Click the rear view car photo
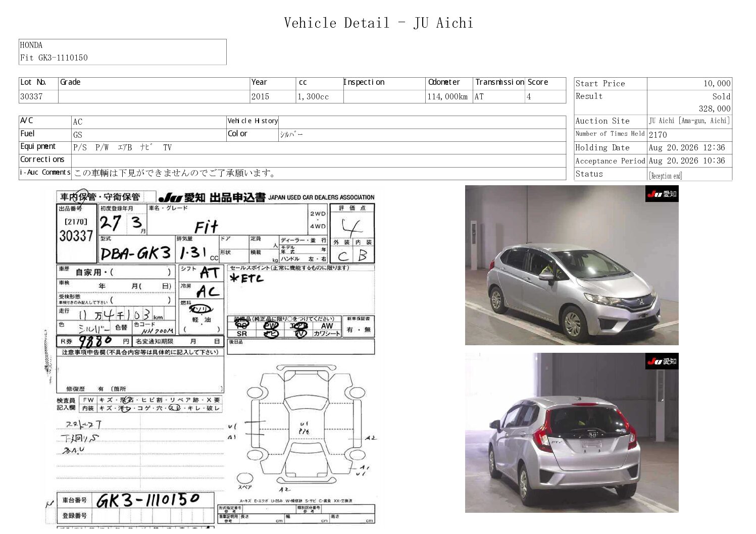 (x=572, y=433)
